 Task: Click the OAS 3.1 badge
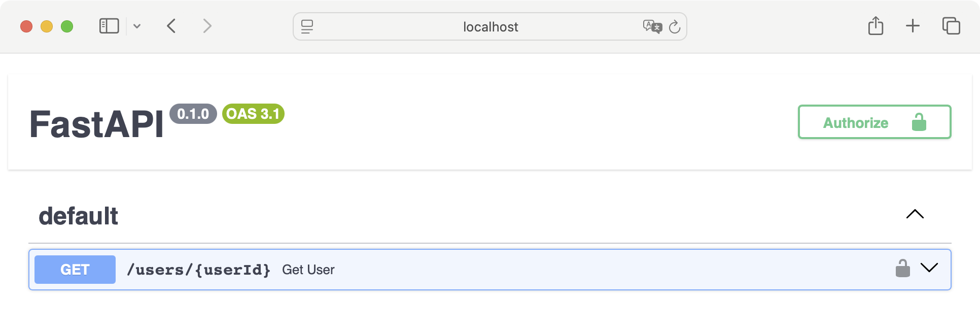click(x=253, y=114)
